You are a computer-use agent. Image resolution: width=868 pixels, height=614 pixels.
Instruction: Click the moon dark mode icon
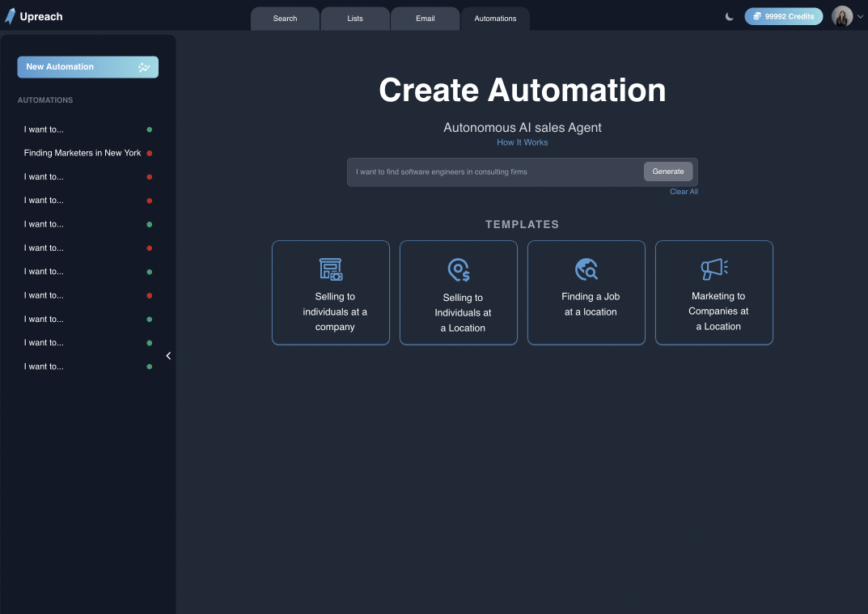click(x=729, y=15)
